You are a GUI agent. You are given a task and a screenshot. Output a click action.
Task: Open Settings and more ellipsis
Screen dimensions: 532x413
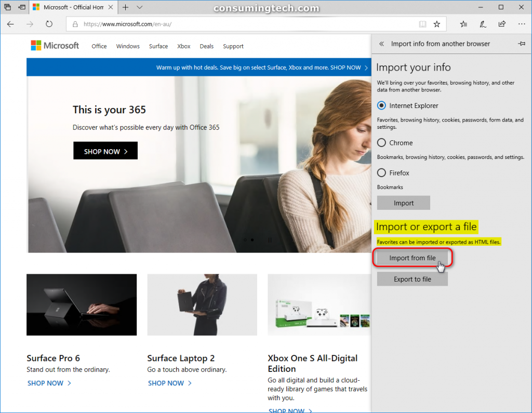(x=522, y=24)
